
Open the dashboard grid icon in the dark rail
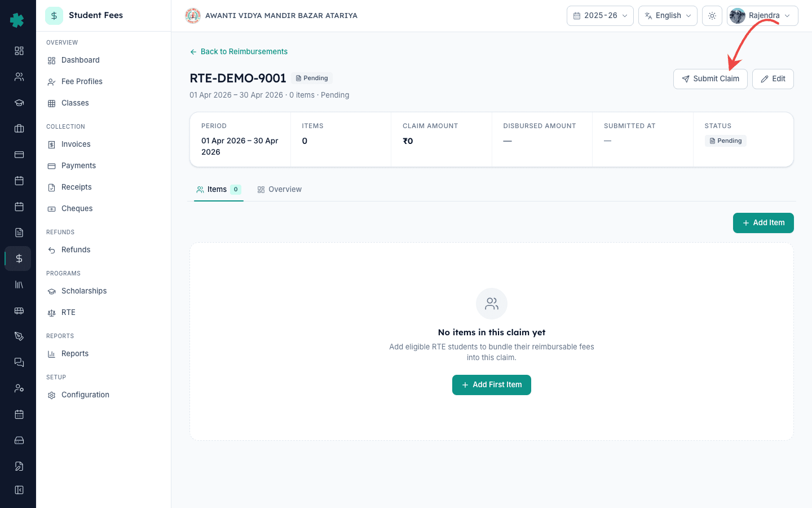[x=19, y=51]
